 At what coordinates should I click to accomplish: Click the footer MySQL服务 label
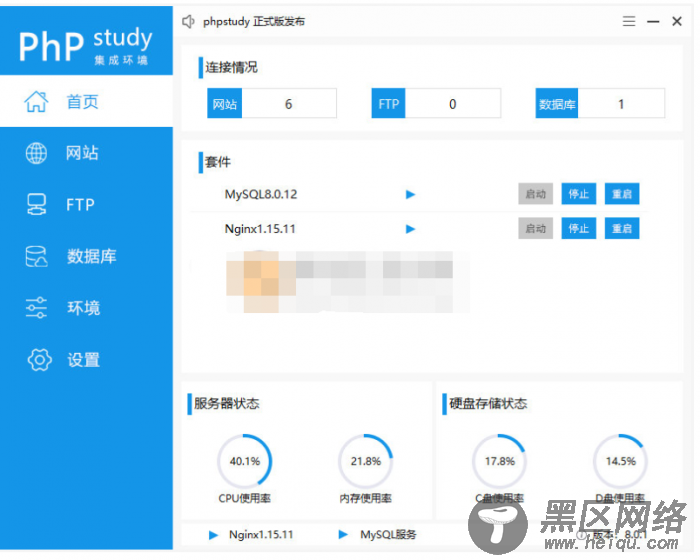pos(388,535)
